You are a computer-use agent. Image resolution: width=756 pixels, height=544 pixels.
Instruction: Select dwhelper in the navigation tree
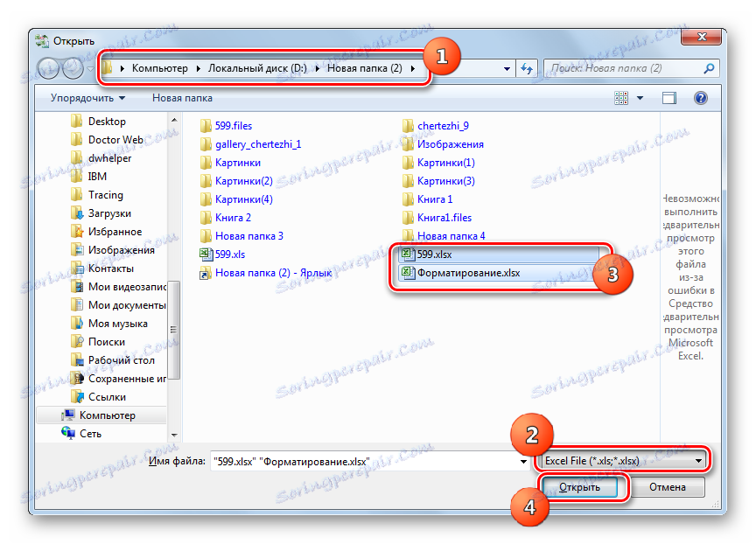click(x=109, y=158)
